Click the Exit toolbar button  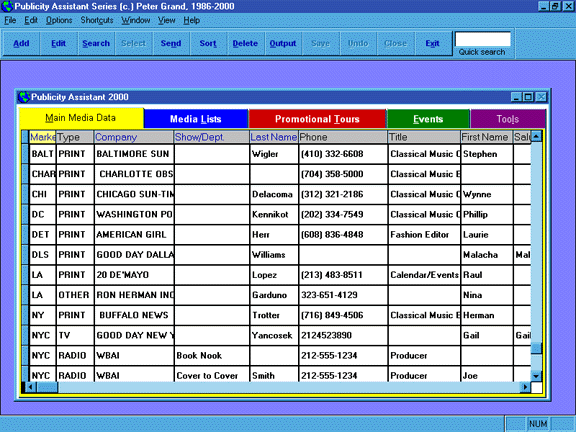coord(432,43)
